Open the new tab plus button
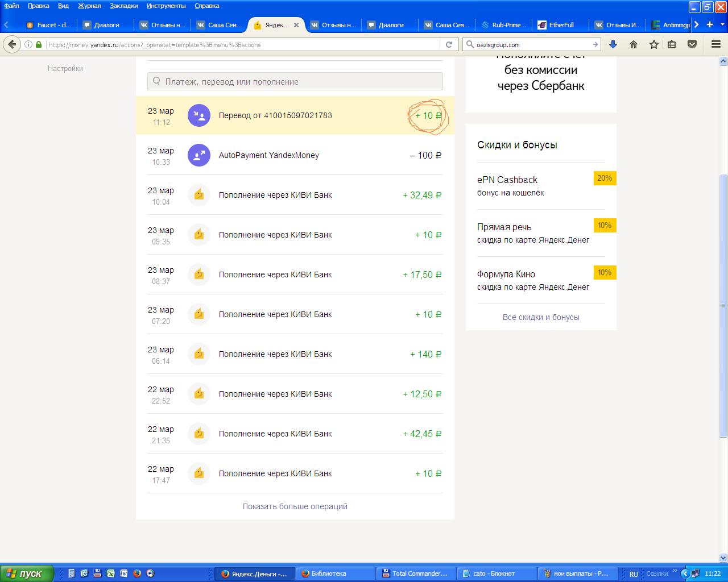Image resolution: width=728 pixels, height=582 pixels. click(x=709, y=24)
